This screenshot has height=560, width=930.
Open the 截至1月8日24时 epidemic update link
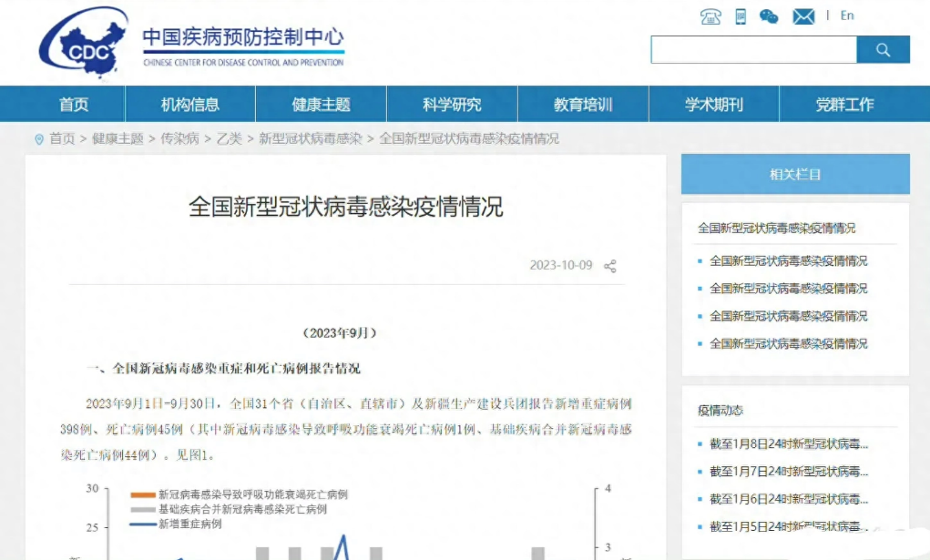(788, 444)
